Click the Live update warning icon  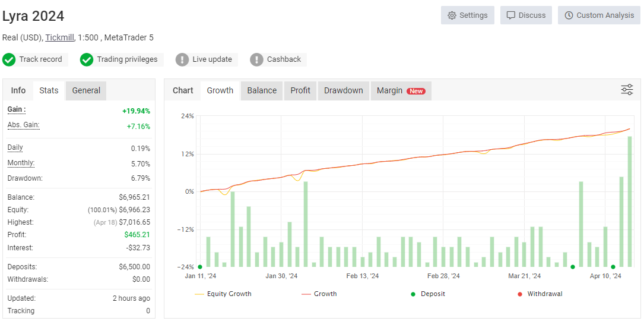[x=182, y=59]
